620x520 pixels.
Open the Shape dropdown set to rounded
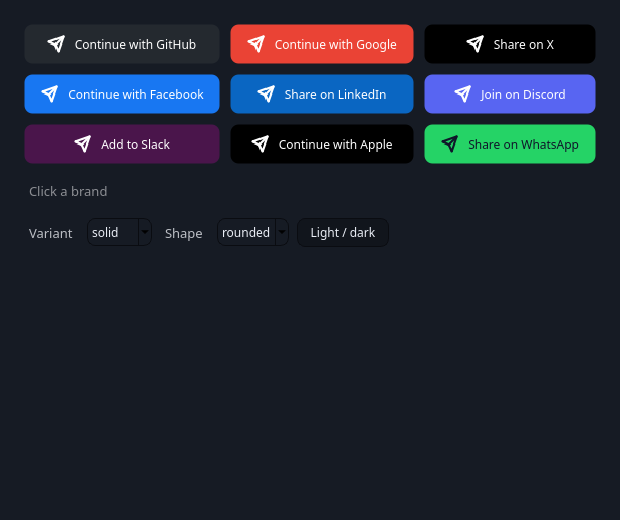coord(253,232)
